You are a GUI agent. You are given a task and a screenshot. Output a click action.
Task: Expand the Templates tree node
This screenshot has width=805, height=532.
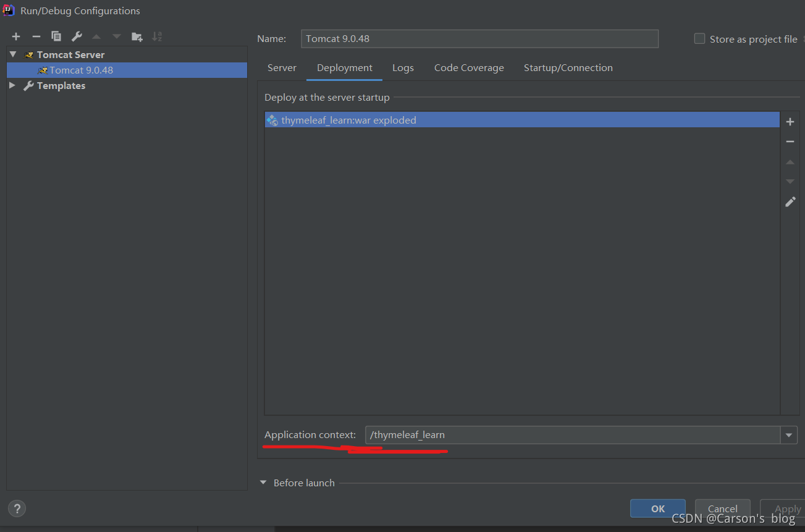12,85
